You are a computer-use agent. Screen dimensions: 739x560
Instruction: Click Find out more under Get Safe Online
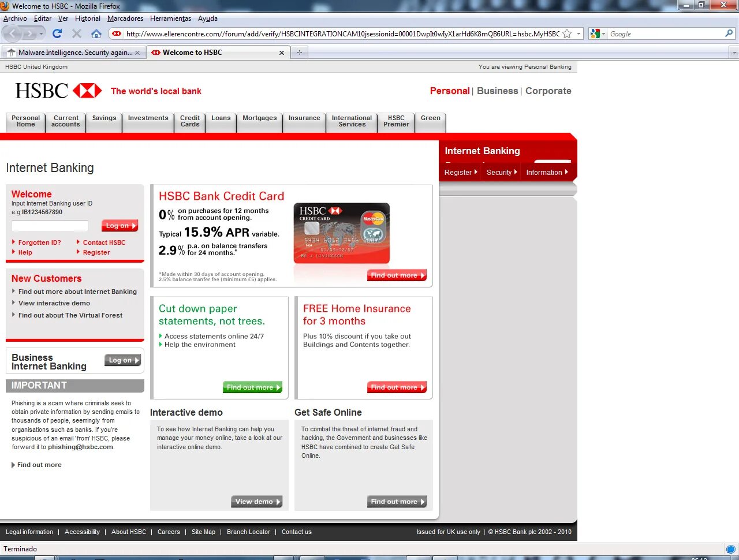397,502
